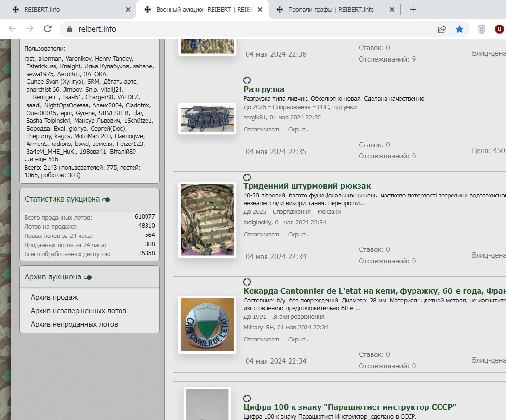Viewport: 506px width, 420px height.
Task: Open Архив продаж link
Action: pos(54,297)
